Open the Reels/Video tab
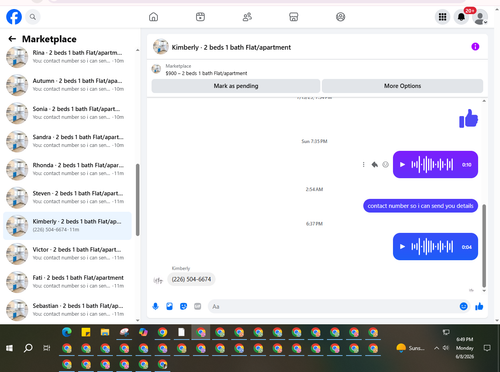Image resolution: width=500 pixels, height=372 pixels. 200,17
